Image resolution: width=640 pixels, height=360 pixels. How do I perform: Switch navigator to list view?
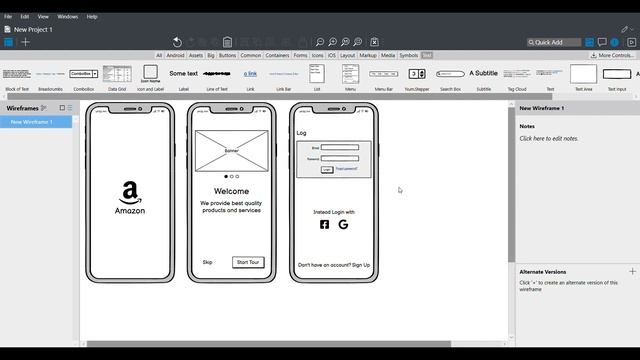click(x=70, y=108)
